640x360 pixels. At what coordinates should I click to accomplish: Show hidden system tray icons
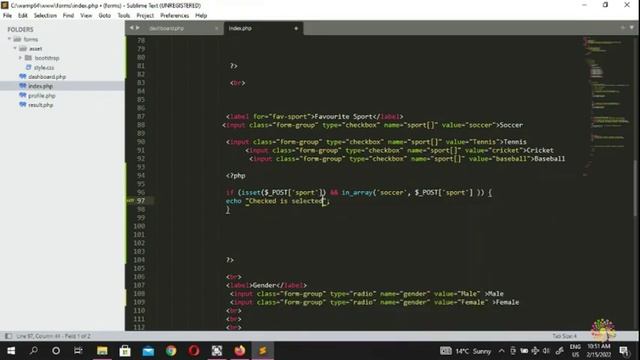[x=501, y=351]
